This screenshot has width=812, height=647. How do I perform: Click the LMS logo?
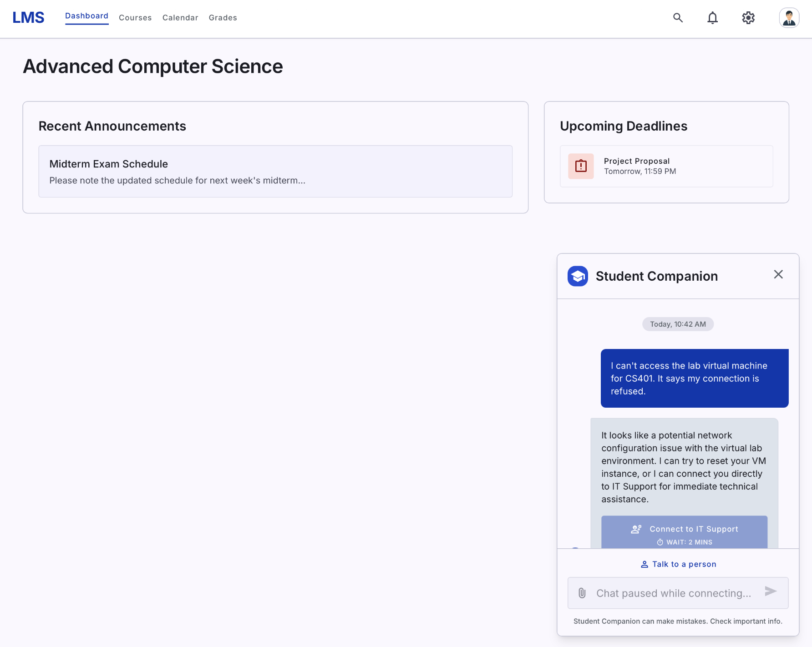[x=28, y=18]
